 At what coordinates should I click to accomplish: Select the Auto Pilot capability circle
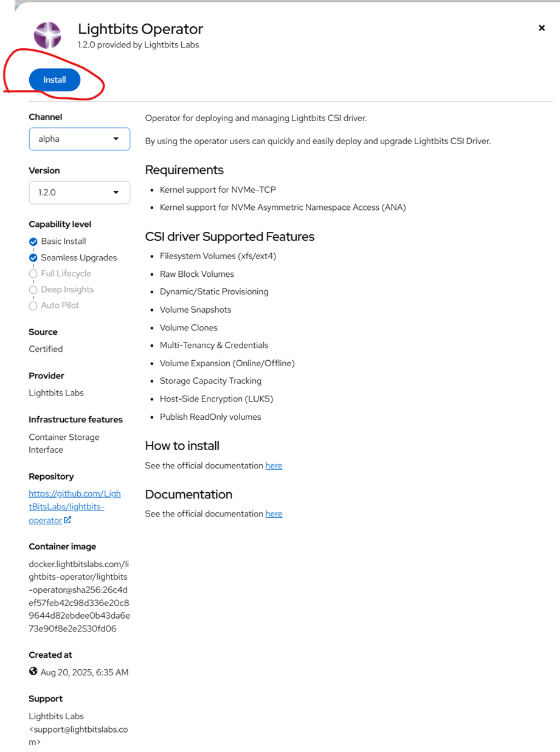33,305
